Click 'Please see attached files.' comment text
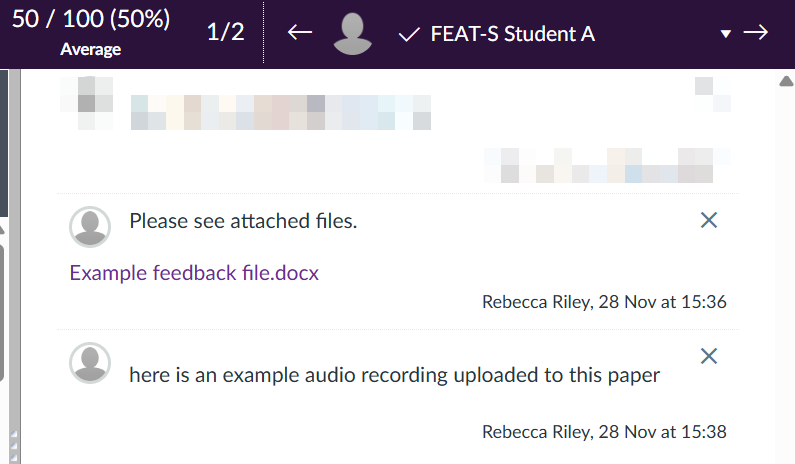 click(x=243, y=221)
